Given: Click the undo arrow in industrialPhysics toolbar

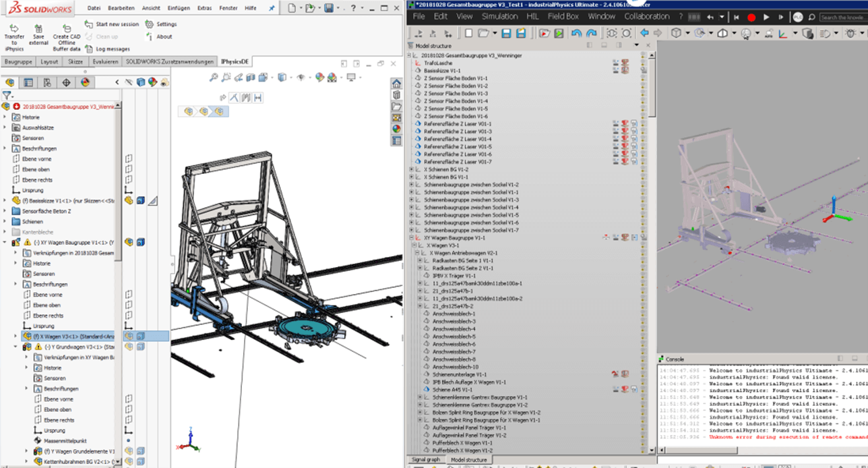Looking at the screenshot, I should point(576,33).
